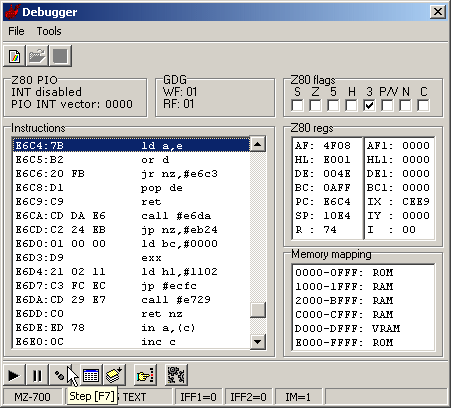Start emulation with the Play button

(x=14, y=375)
